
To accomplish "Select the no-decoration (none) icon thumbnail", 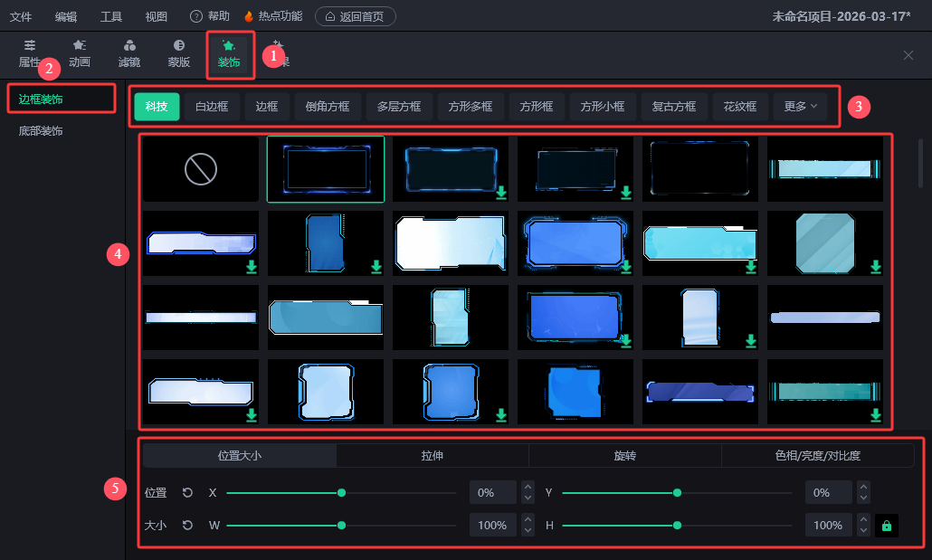I will (200, 169).
